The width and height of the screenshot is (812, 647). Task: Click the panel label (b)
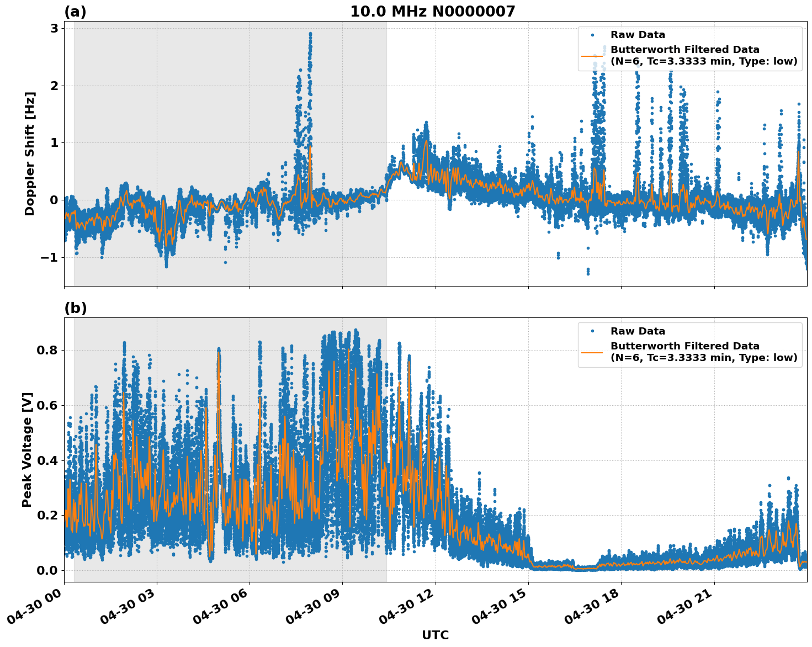[x=75, y=307]
